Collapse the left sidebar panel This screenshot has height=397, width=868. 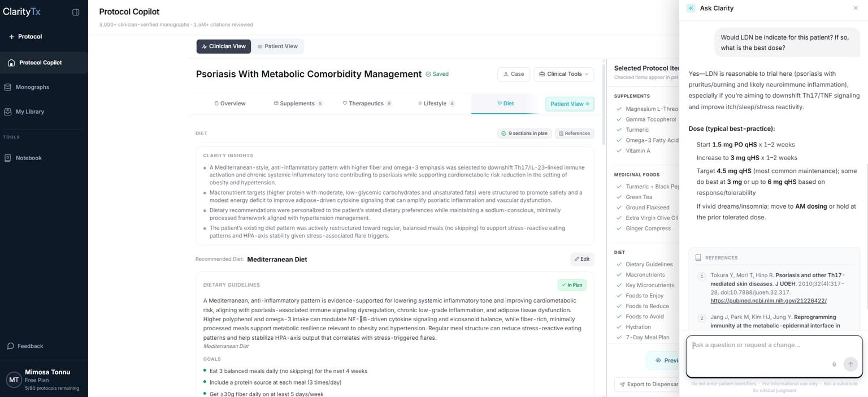(76, 12)
